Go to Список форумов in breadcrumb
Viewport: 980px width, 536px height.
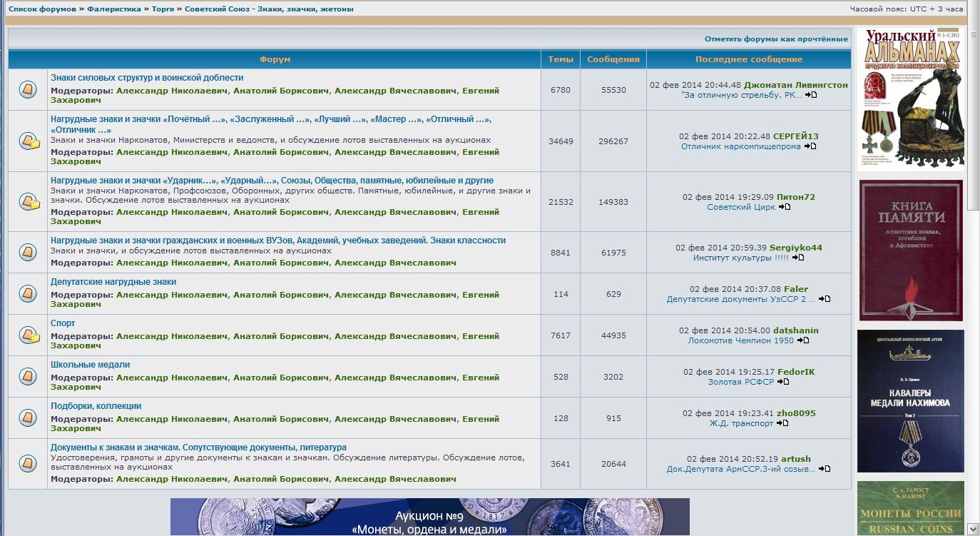pyautogui.click(x=42, y=9)
